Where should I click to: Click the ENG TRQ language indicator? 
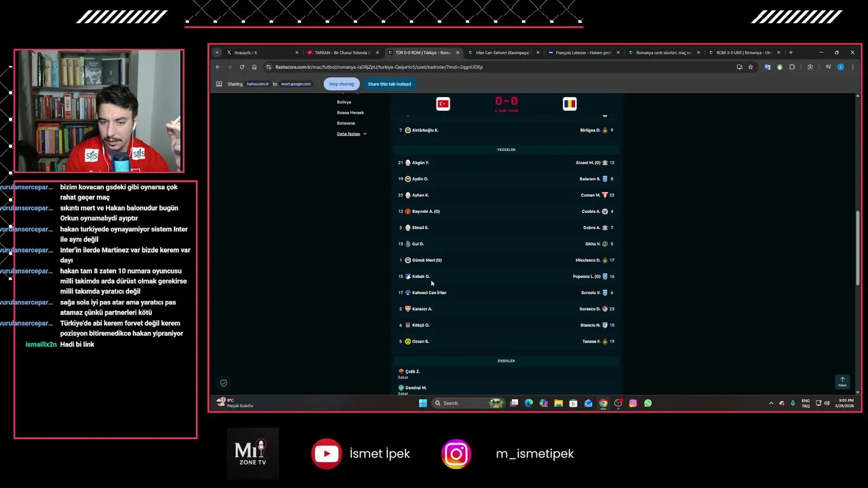tap(806, 403)
